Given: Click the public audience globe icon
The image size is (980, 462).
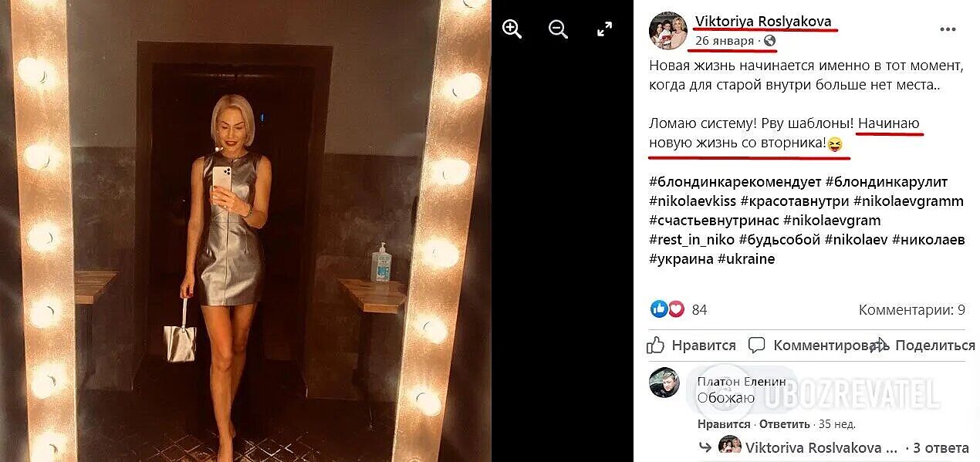Looking at the screenshot, I should tap(769, 41).
